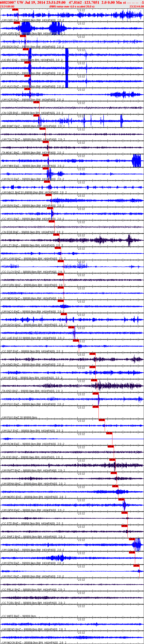Click the red pick marker on SVOH trace
The width and height of the screenshot is (144, 644).
(x=64, y=314)
